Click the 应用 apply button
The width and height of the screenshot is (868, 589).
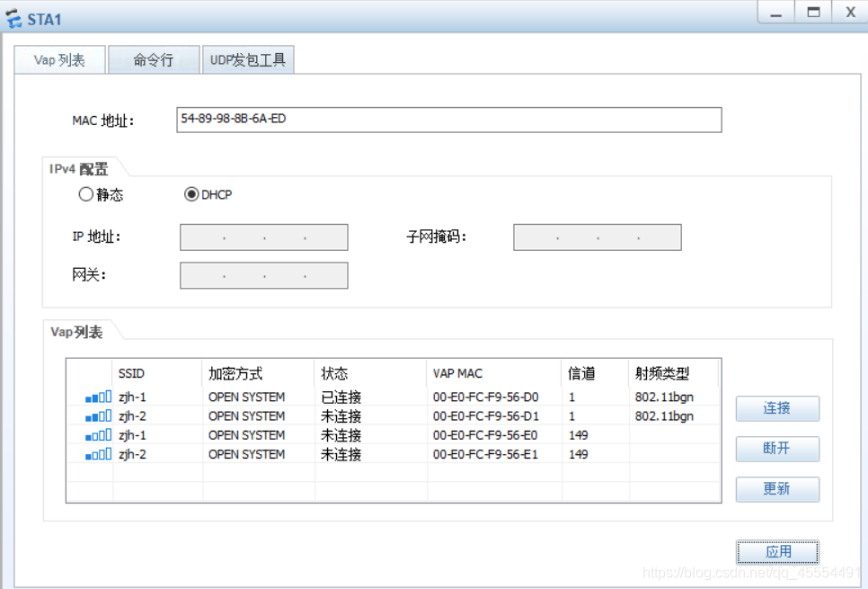pos(777,552)
